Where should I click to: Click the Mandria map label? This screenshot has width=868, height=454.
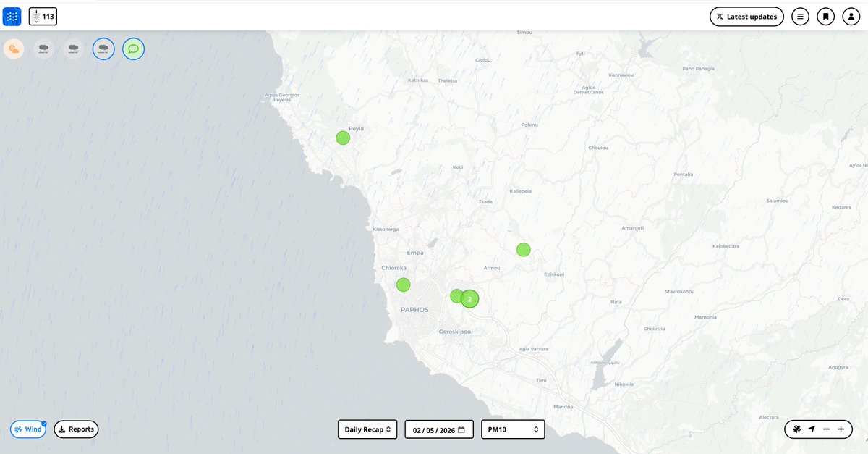click(563, 407)
